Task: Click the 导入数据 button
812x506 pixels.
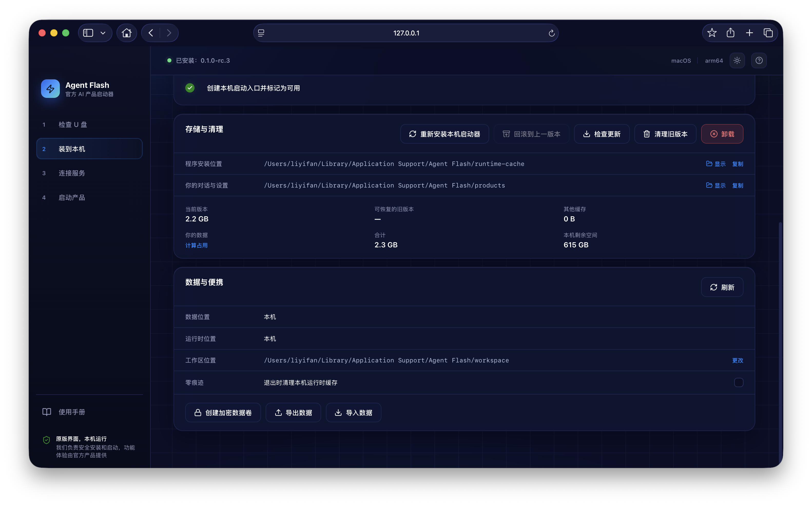Action: [353, 413]
